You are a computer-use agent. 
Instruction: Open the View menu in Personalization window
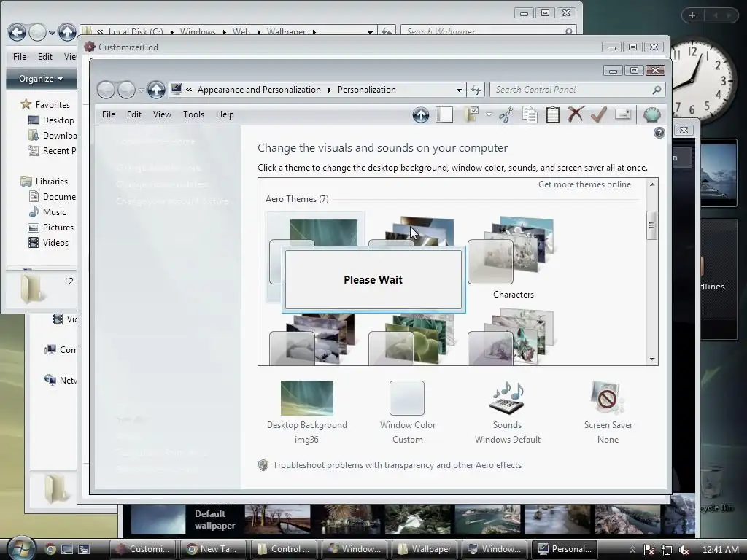162,114
